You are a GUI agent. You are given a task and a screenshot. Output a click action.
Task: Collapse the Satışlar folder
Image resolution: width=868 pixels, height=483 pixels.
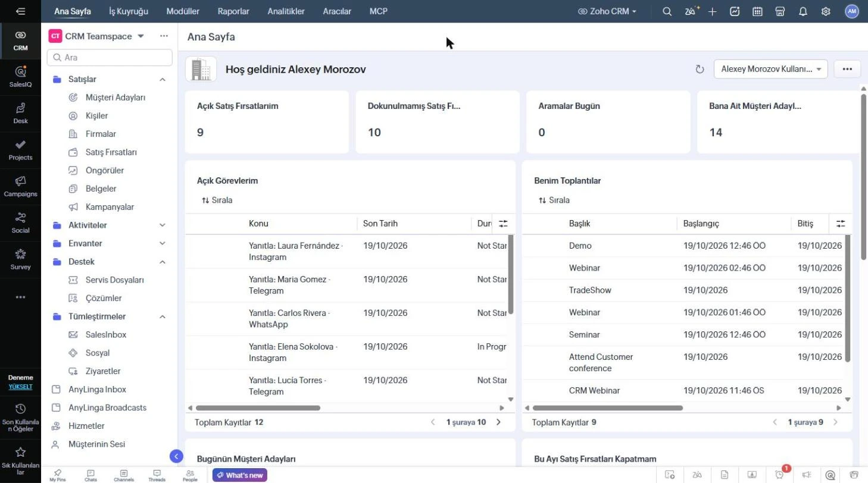click(162, 79)
